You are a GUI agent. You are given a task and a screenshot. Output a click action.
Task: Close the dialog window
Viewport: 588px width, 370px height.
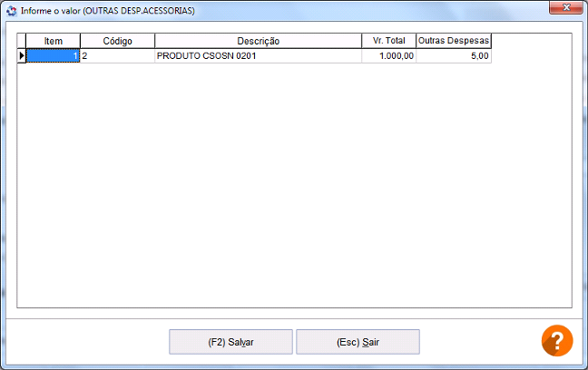(x=566, y=7)
